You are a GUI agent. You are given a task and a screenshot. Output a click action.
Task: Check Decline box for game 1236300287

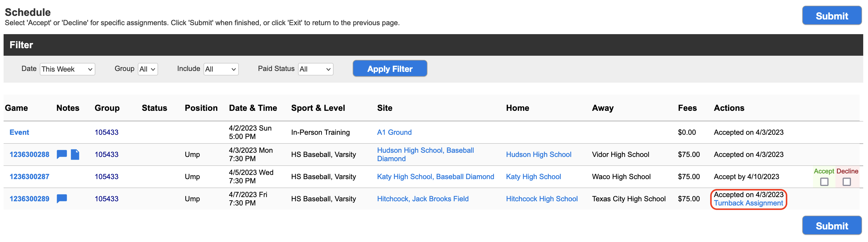[x=846, y=181]
